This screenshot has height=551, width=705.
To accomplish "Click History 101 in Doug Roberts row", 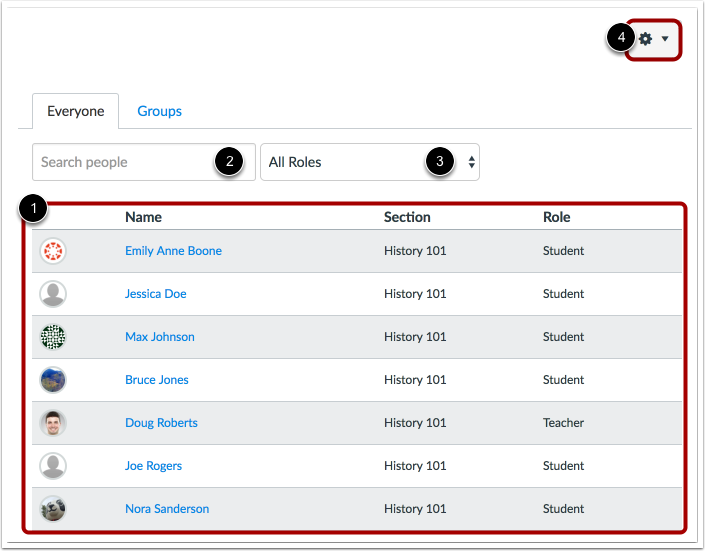I will tap(415, 423).
